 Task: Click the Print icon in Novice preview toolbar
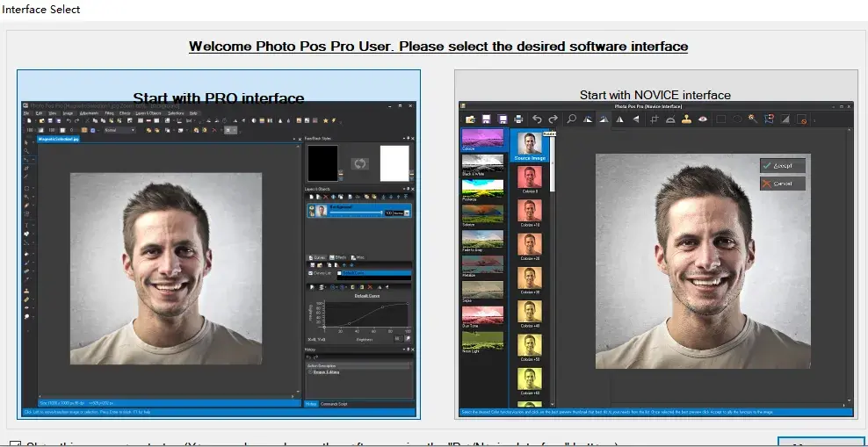point(518,119)
